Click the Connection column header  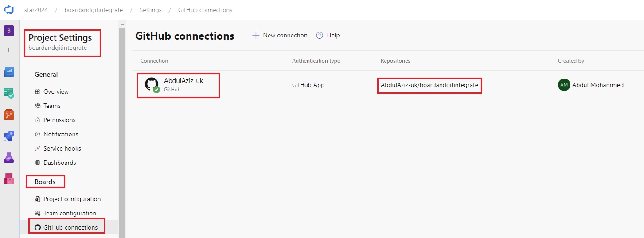(x=154, y=61)
